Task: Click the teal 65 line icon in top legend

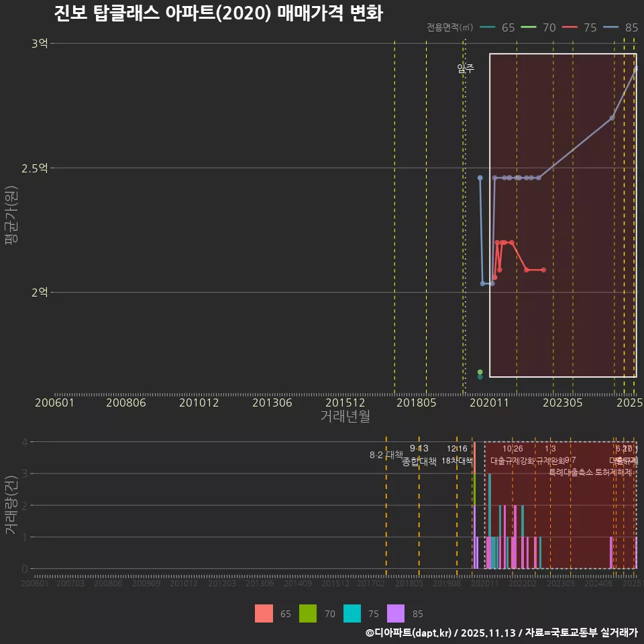Action: pos(487,28)
